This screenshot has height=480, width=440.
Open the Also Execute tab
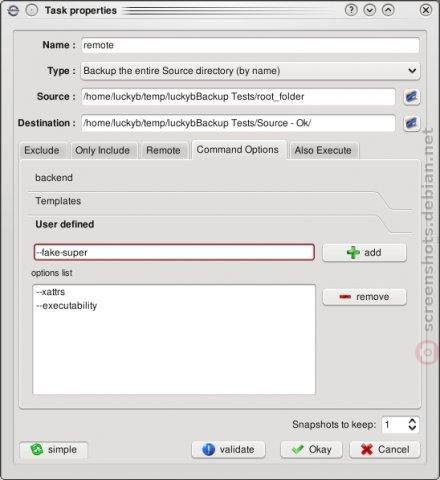pyautogui.click(x=323, y=150)
